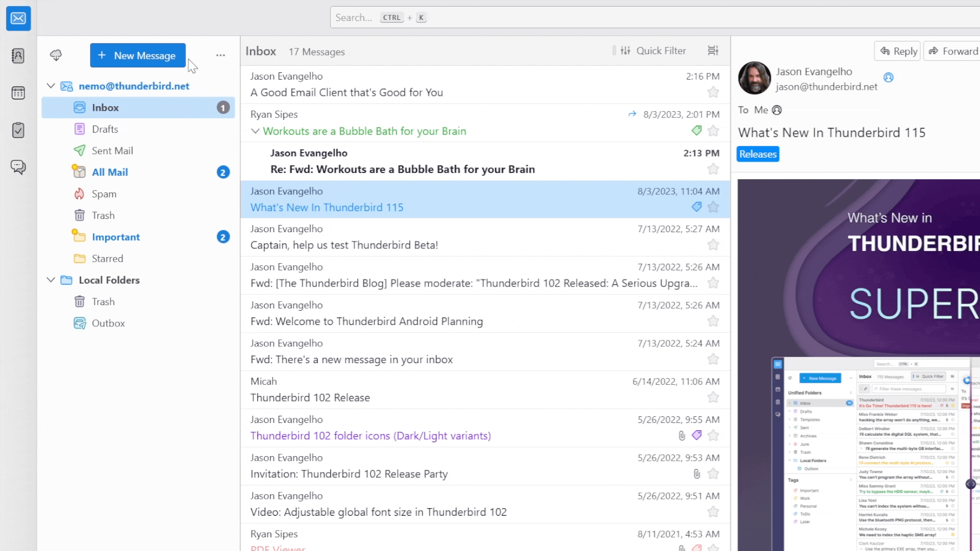The height and width of the screenshot is (551, 980).
Task: Click the Reply button
Action: [x=898, y=51]
